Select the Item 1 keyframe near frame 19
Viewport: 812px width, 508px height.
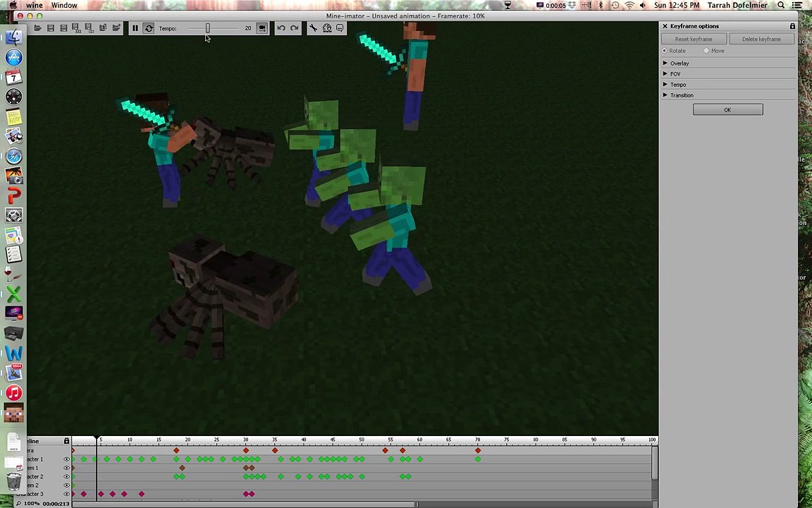click(x=182, y=468)
